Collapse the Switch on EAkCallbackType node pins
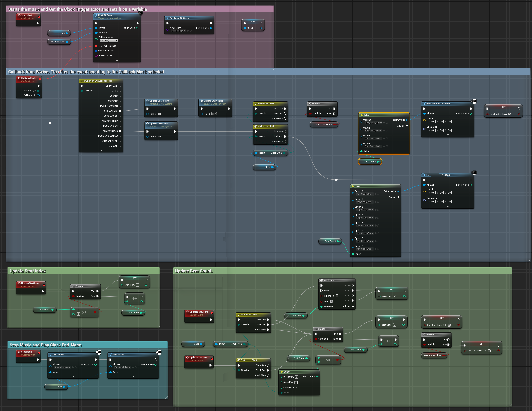This screenshot has height=411, width=532. (101, 150)
